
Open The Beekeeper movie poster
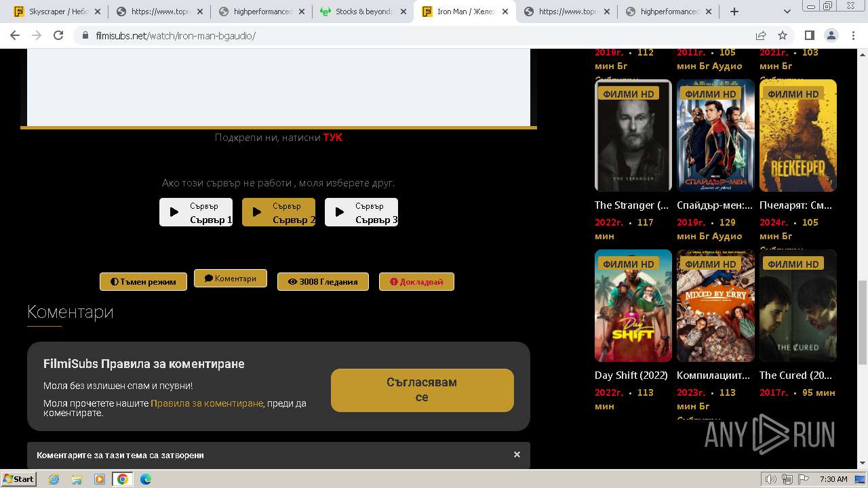pyautogui.click(x=798, y=136)
